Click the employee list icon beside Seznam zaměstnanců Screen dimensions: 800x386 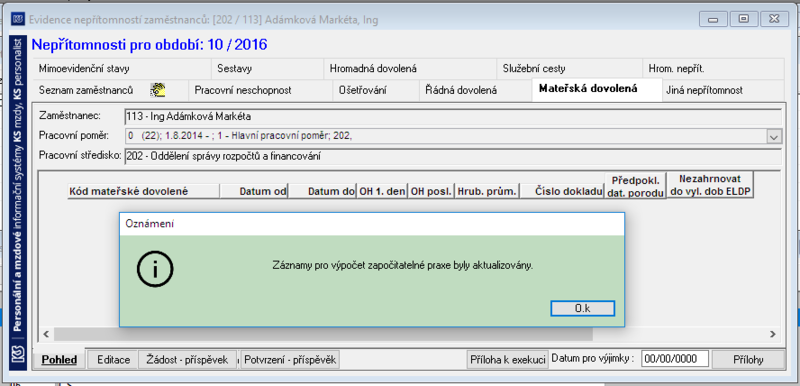tap(158, 90)
